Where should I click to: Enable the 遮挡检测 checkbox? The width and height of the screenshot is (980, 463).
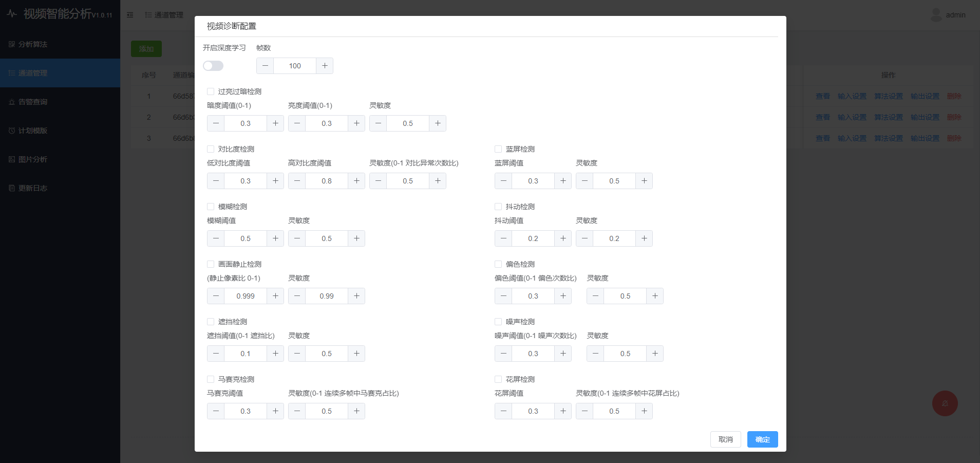click(211, 322)
